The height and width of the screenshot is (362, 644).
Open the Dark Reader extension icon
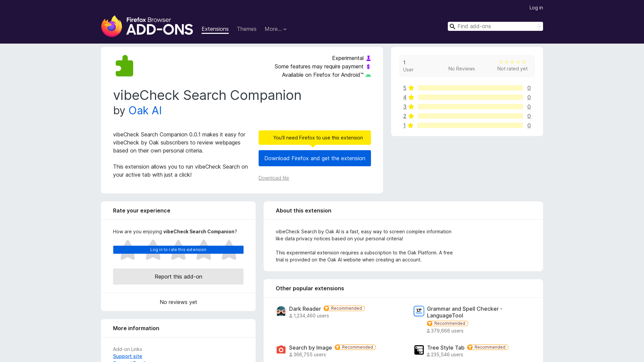click(x=281, y=311)
